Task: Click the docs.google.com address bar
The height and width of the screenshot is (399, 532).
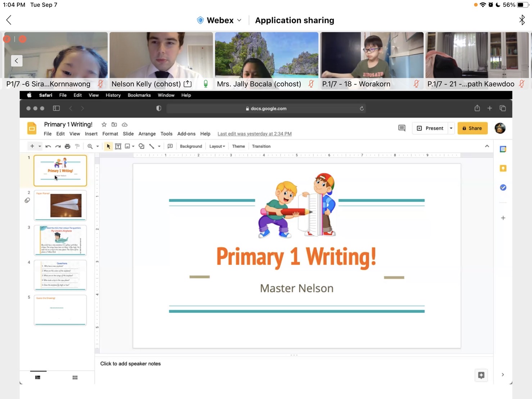Action: coord(266,108)
